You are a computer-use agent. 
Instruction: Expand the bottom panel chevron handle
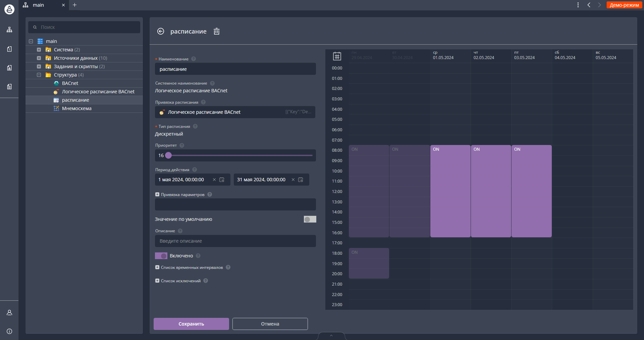pos(331,336)
